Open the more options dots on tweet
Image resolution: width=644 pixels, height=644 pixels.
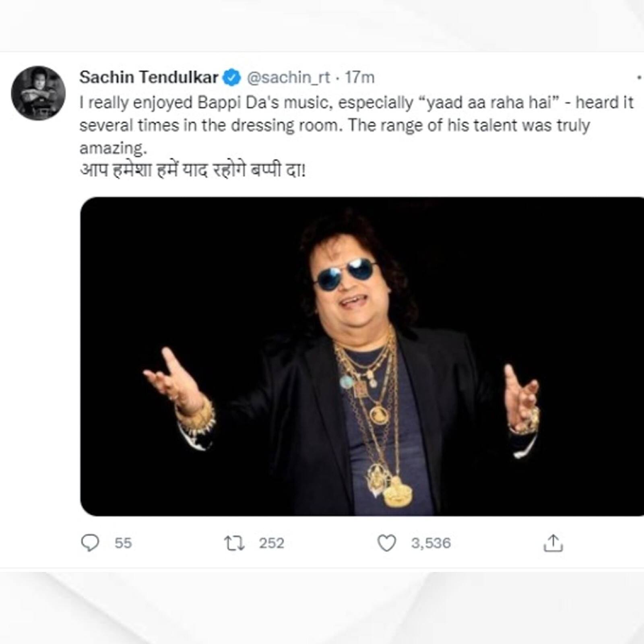click(x=639, y=78)
